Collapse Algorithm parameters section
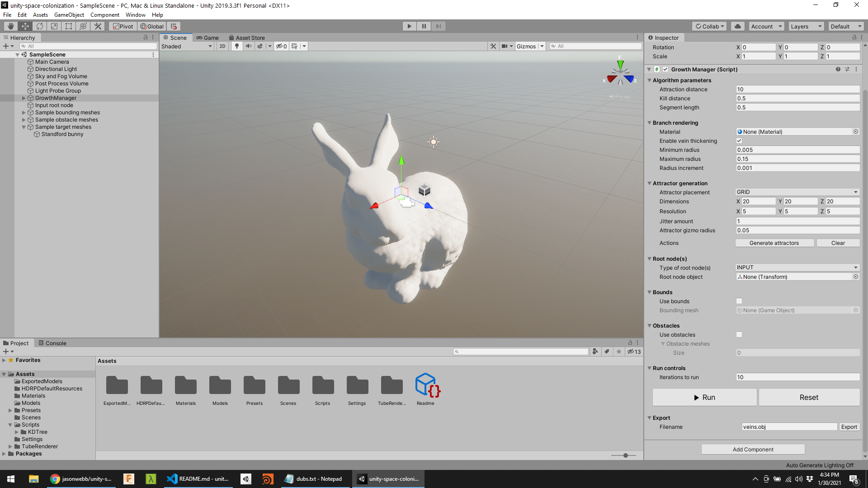This screenshot has height=488, width=868. click(649, 80)
